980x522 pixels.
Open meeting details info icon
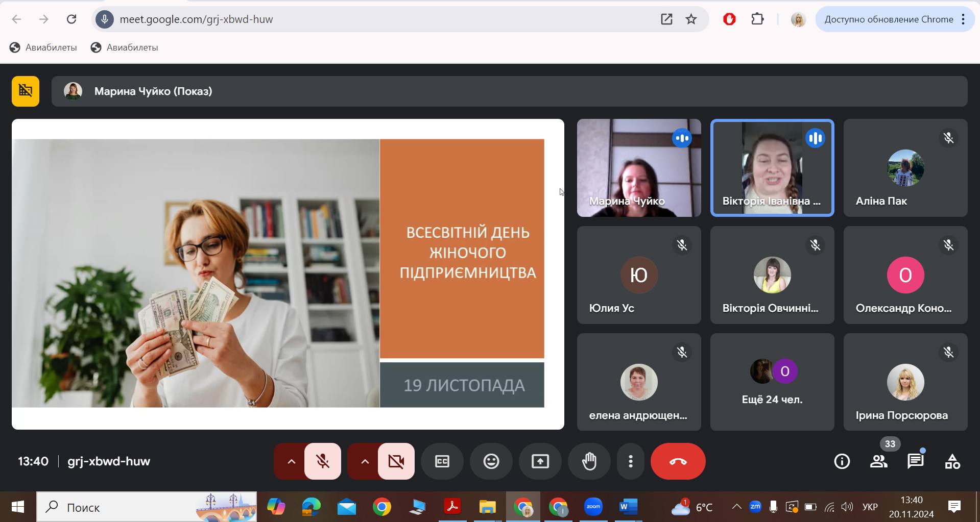pos(842,461)
